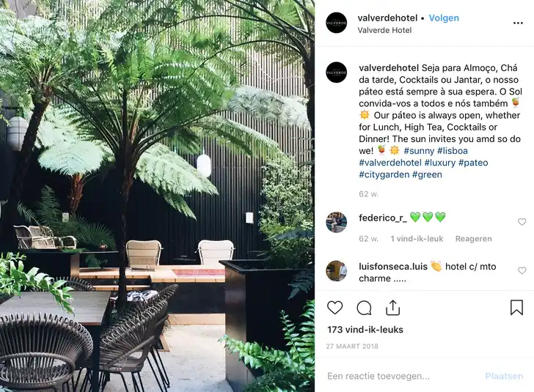Image resolution: width=534 pixels, height=392 pixels.
Task: Open the #citygarden hashtag
Action: point(384,174)
